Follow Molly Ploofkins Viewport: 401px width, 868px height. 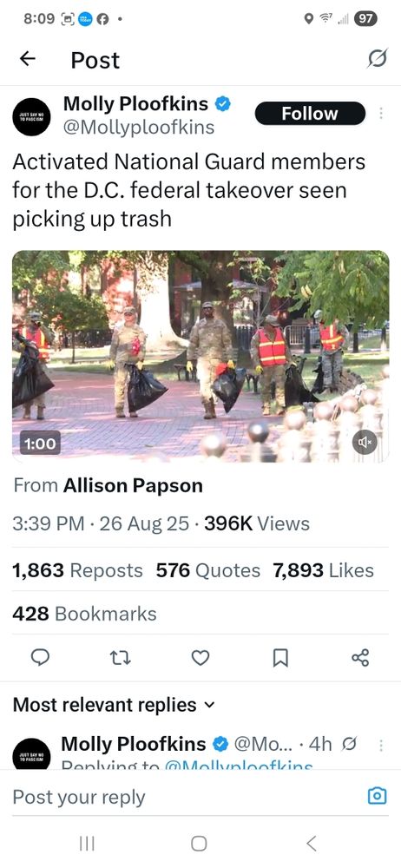(x=310, y=114)
